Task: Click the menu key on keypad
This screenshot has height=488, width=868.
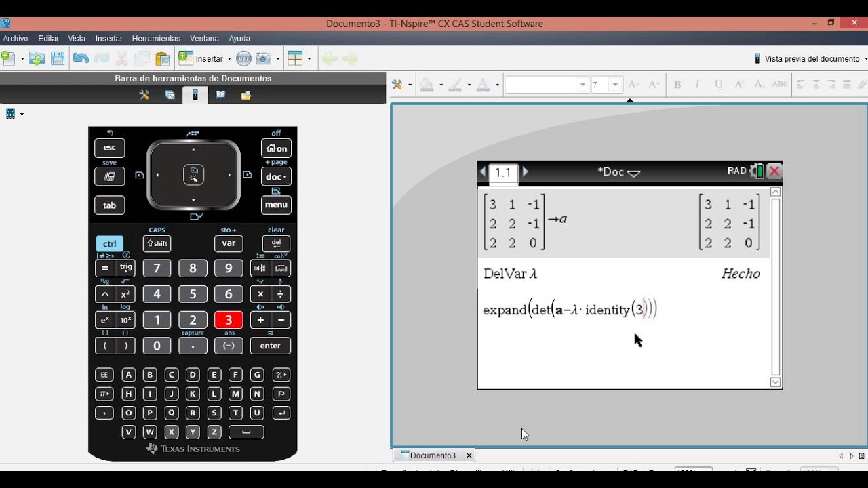Action: point(276,205)
